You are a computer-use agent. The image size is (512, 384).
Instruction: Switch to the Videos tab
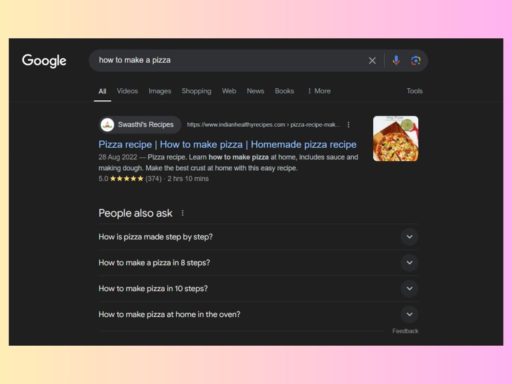(127, 91)
